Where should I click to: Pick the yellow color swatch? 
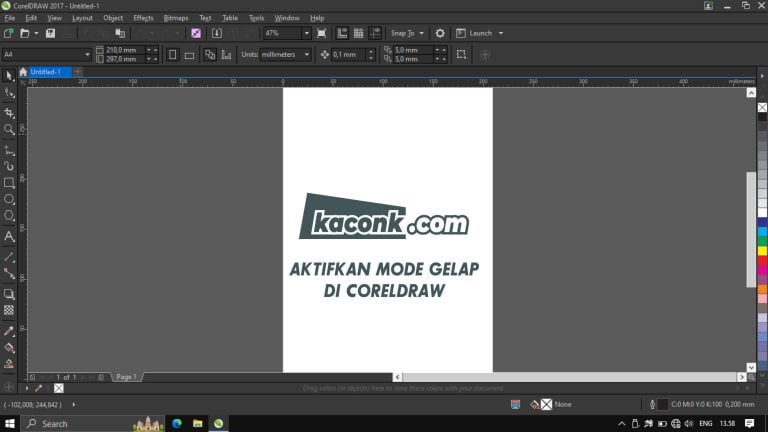[x=762, y=250]
